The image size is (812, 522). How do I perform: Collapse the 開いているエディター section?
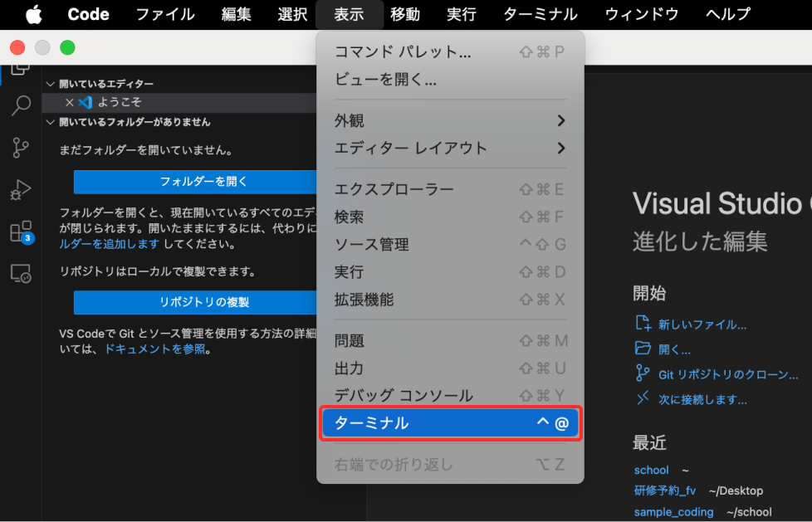(51, 84)
